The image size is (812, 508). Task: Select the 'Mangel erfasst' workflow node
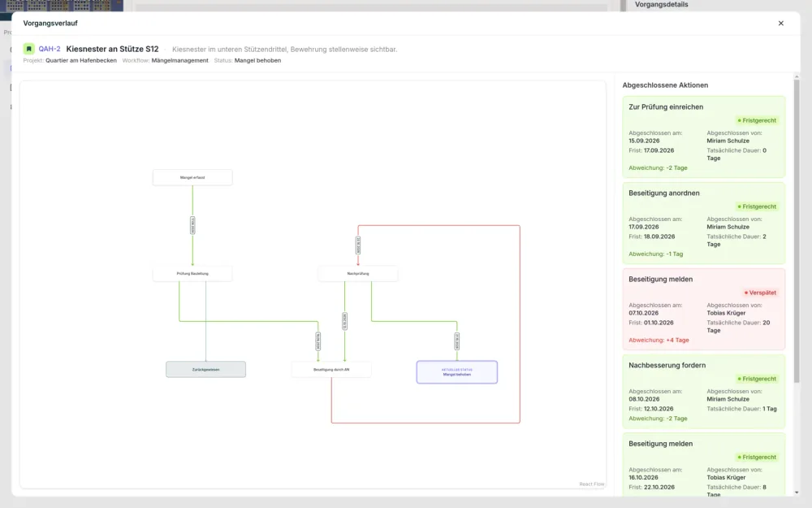[192, 177]
